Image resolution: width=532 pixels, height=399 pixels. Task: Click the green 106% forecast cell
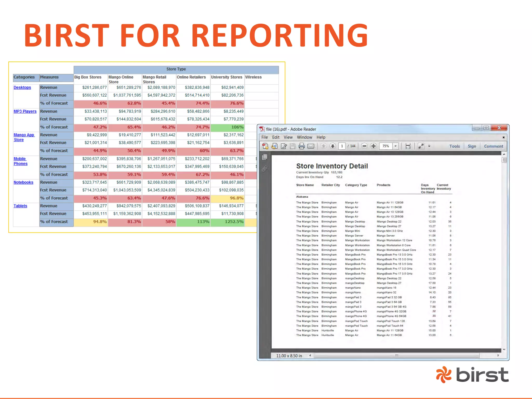(x=228, y=127)
